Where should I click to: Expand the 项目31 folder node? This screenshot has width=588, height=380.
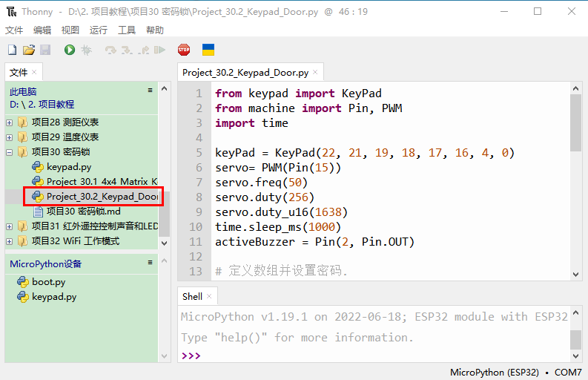point(10,226)
